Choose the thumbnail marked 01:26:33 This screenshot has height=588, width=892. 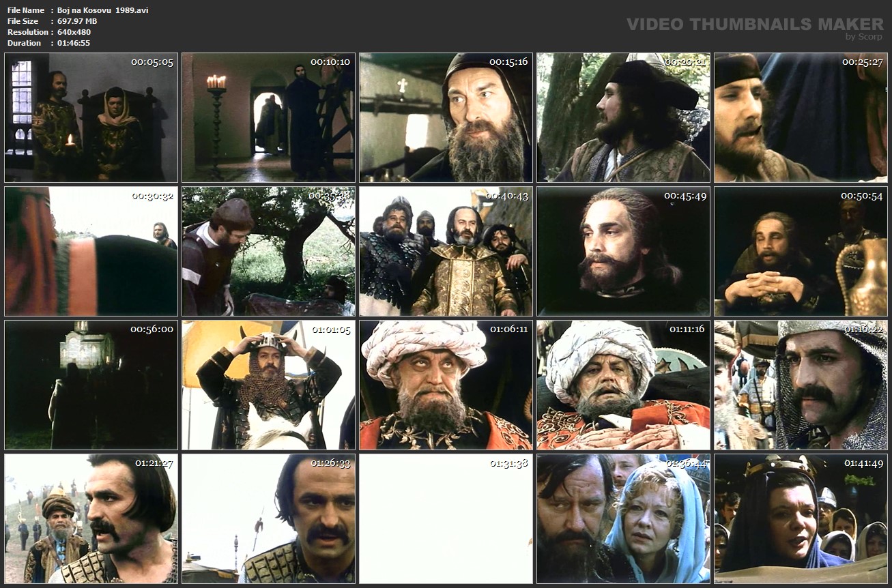pos(268,518)
